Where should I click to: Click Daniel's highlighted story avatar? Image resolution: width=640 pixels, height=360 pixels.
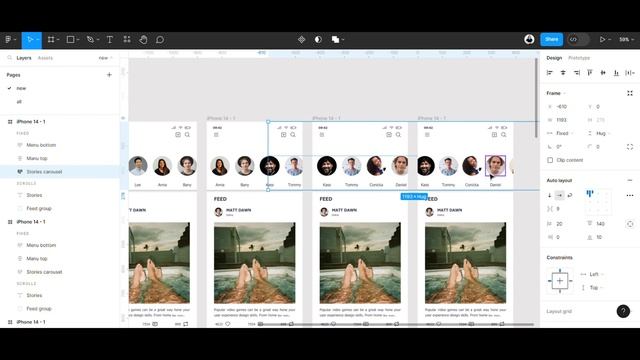coord(495,166)
